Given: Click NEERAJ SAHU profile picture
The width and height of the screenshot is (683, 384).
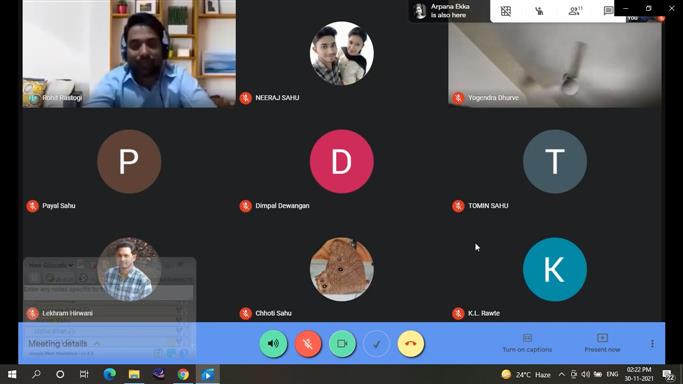Looking at the screenshot, I should tap(342, 53).
